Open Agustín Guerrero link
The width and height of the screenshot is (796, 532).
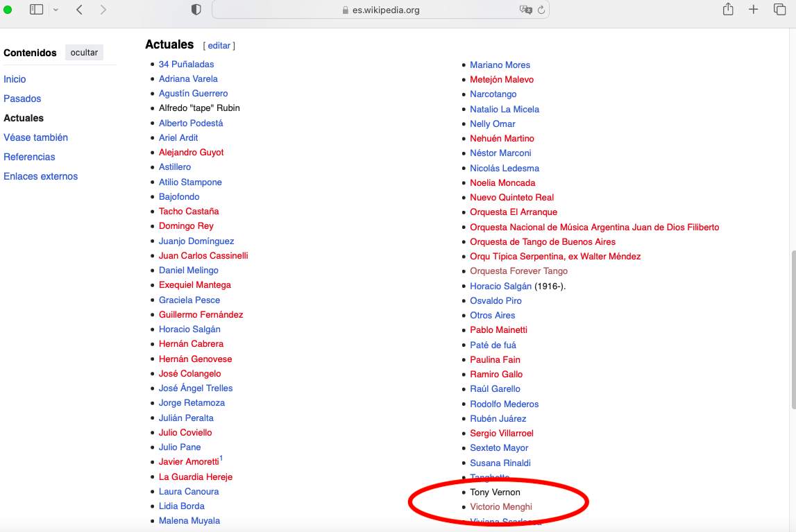(194, 94)
